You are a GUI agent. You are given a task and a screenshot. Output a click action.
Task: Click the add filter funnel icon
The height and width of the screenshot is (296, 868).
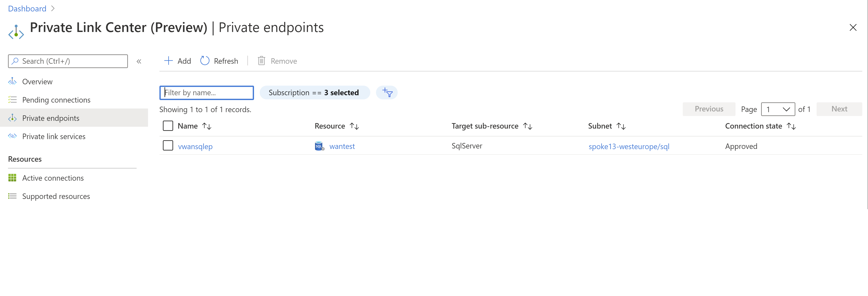pyautogui.click(x=387, y=92)
